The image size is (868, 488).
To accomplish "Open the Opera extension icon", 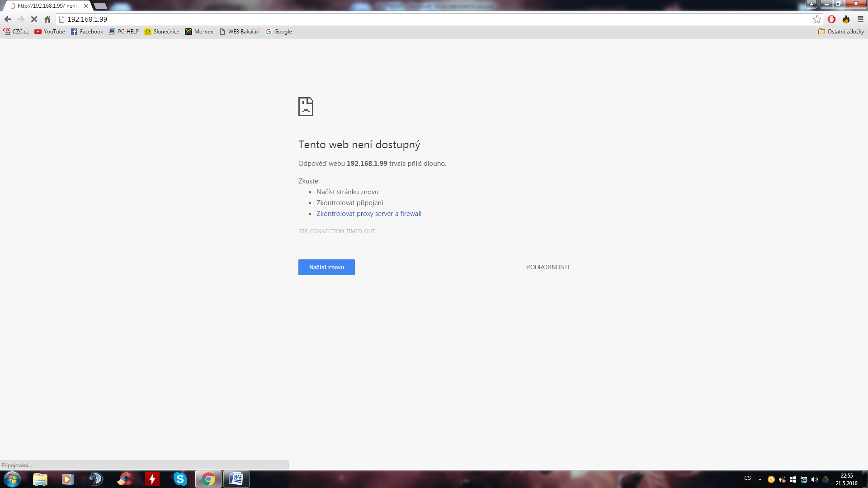I will (x=831, y=19).
